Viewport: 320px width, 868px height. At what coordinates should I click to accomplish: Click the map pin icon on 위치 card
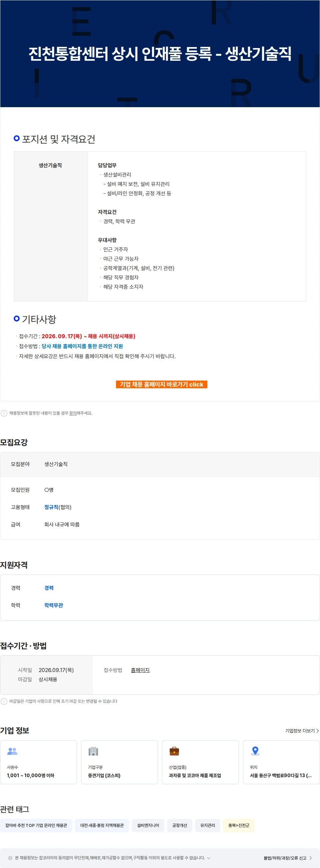tap(255, 751)
